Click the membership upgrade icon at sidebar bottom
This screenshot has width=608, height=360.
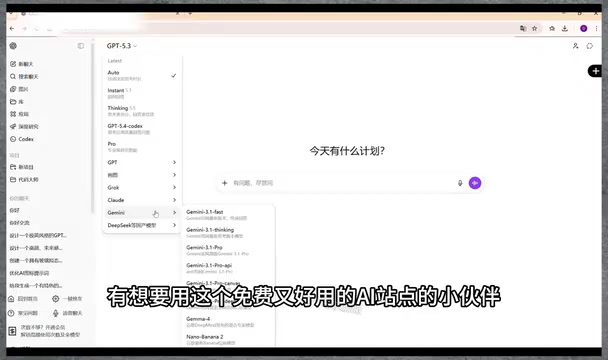[x=12, y=331]
